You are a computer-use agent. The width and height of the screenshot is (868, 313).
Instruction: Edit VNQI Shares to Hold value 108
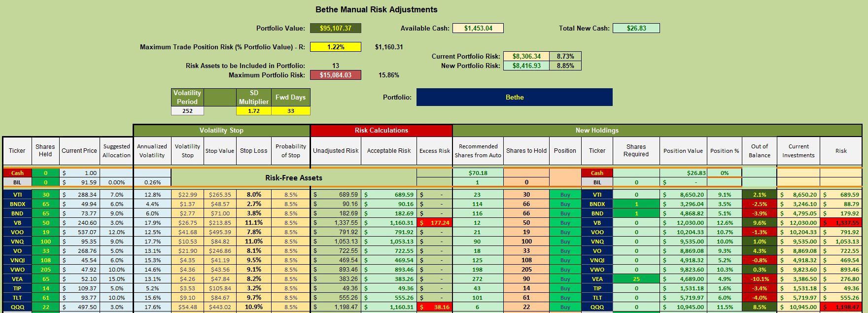[526, 260]
